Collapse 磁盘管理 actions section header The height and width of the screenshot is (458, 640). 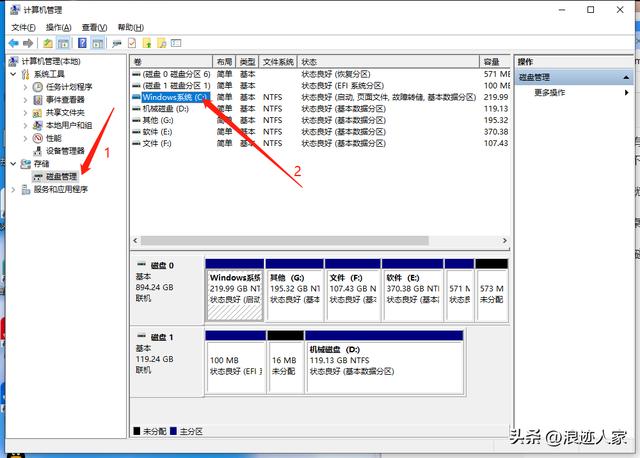[574, 77]
